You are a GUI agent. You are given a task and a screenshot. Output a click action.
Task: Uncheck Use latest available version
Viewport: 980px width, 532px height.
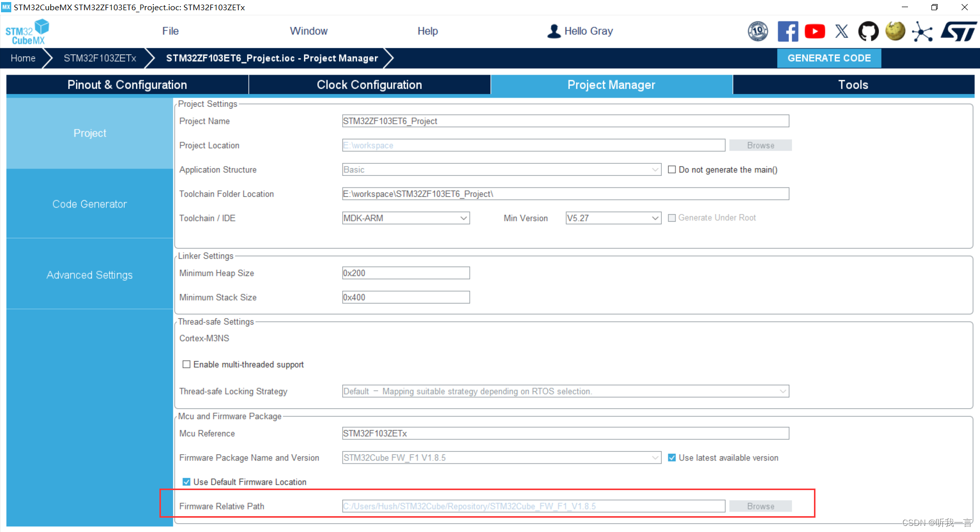tap(672, 458)
